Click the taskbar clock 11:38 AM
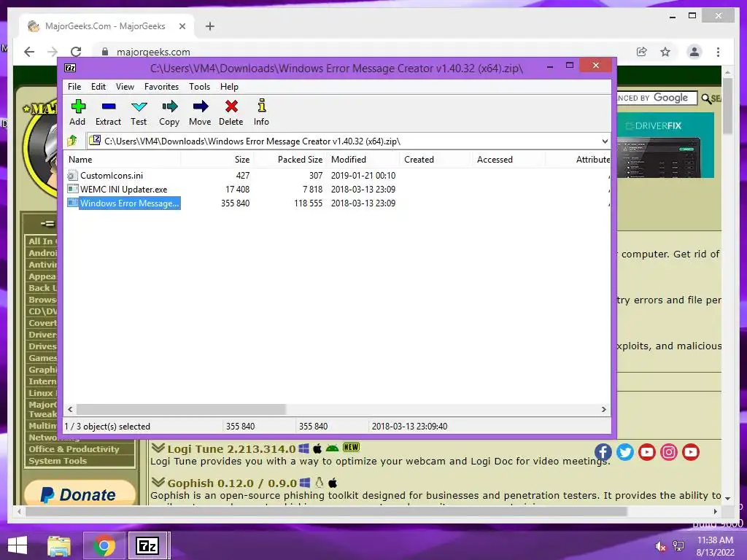The height and width of the screenshot is (560, 747). (715, 540)
